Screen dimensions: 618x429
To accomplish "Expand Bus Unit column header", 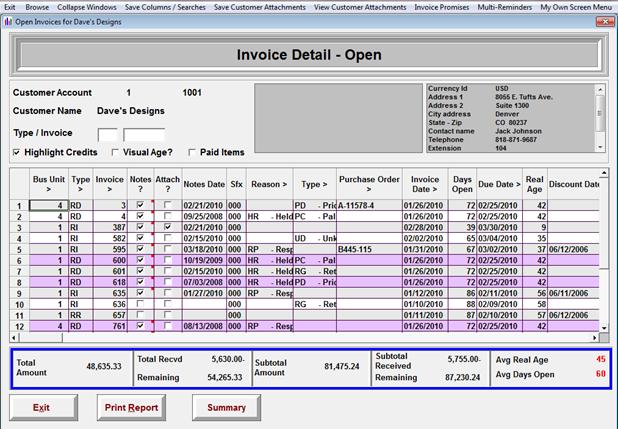I will pyautogui.click(x=49, y=184).
